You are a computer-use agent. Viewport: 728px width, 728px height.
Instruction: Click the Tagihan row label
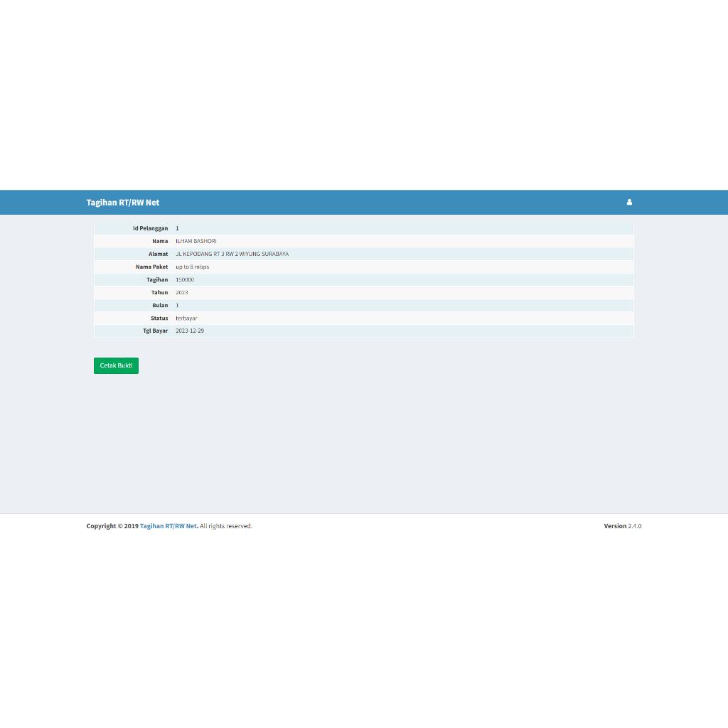(x=157, y=279)
